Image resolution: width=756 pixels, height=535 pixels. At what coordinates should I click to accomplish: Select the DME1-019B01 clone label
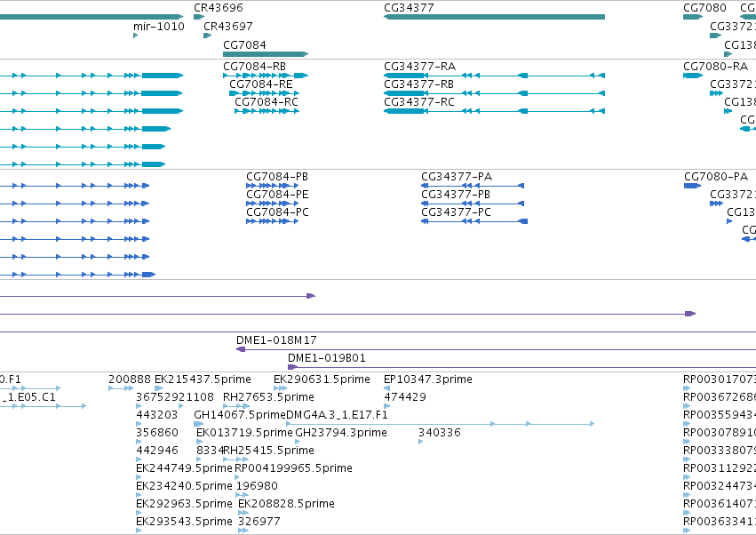(327, 358)
